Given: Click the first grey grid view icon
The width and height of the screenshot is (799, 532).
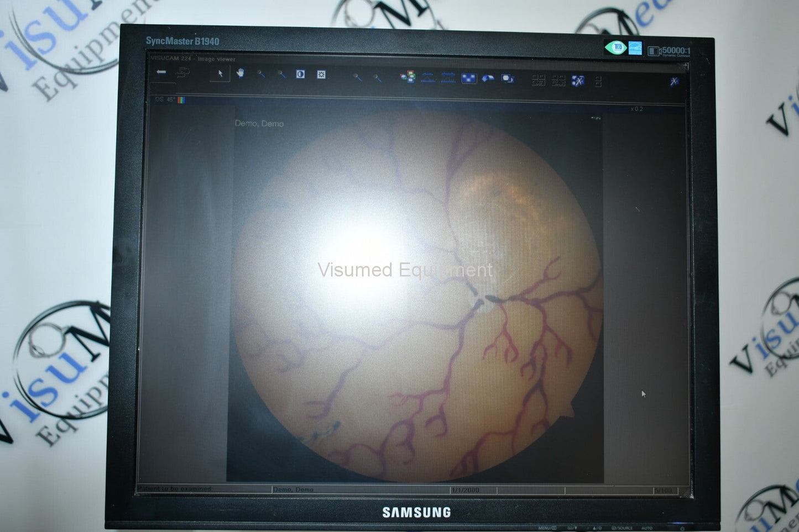Looking at the screenshot, I should click(x=538, y=81).
